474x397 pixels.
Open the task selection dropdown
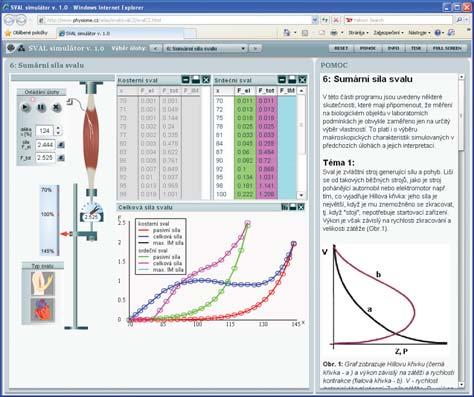click(206, 49)
